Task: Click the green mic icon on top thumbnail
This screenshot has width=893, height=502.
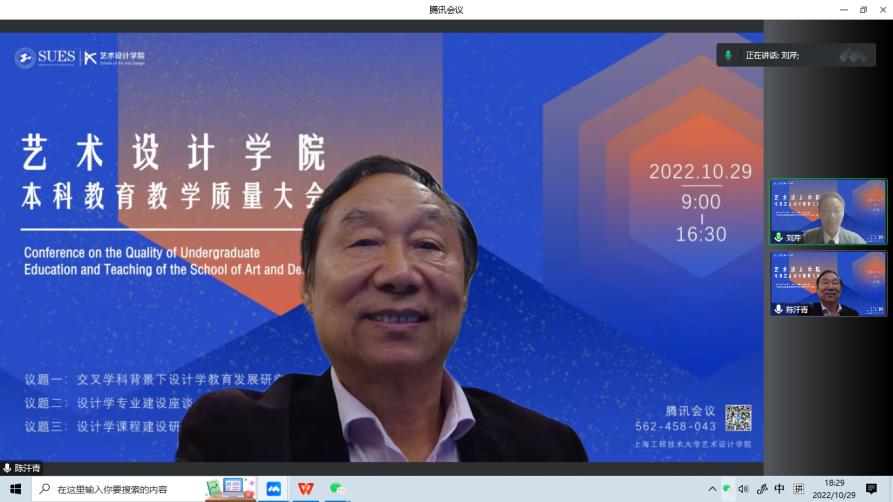Action: point(778,238)
